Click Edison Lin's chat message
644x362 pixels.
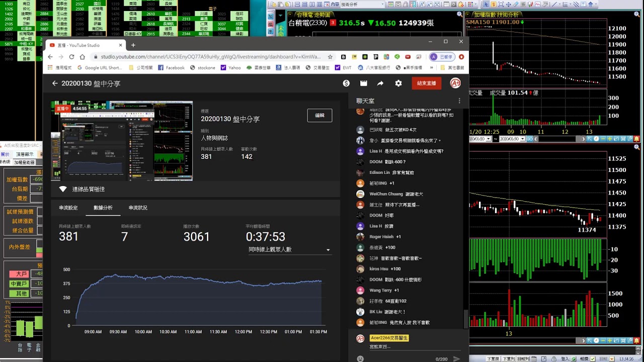[x=391, y=172]
